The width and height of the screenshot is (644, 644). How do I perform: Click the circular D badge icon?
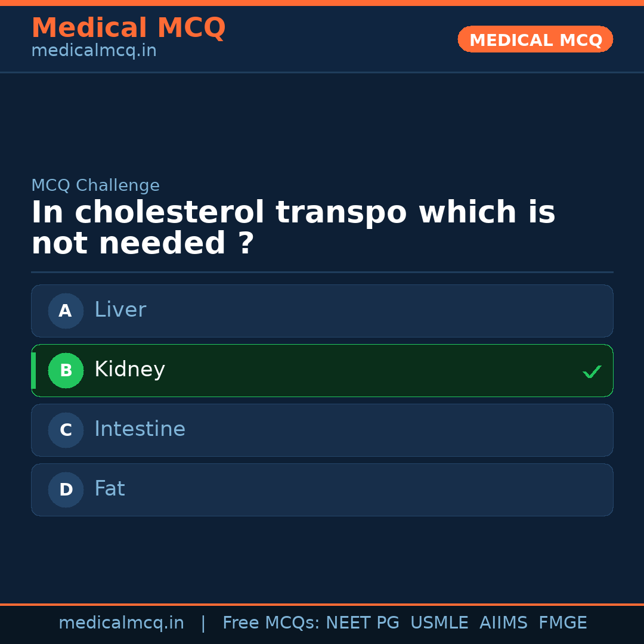(66, 490)
